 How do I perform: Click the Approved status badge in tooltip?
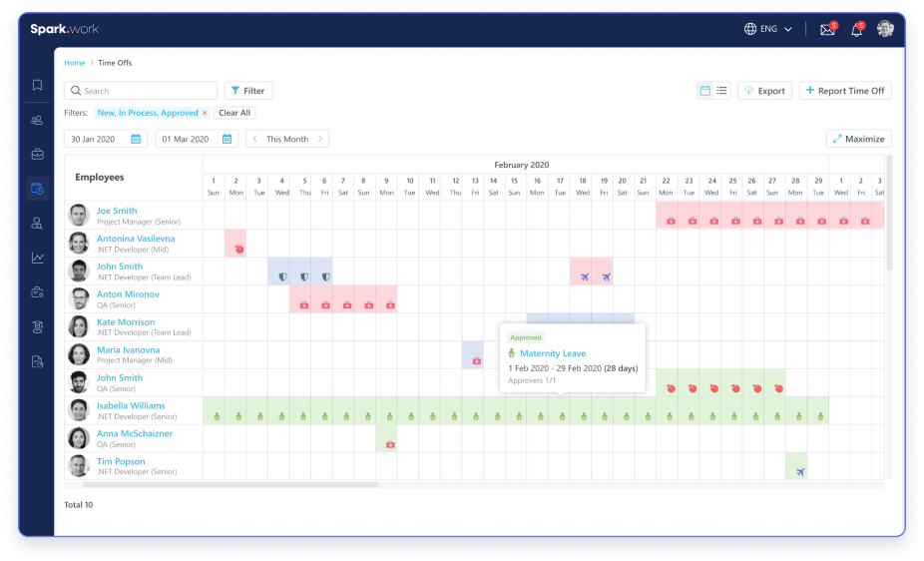(x=526, y=337)
